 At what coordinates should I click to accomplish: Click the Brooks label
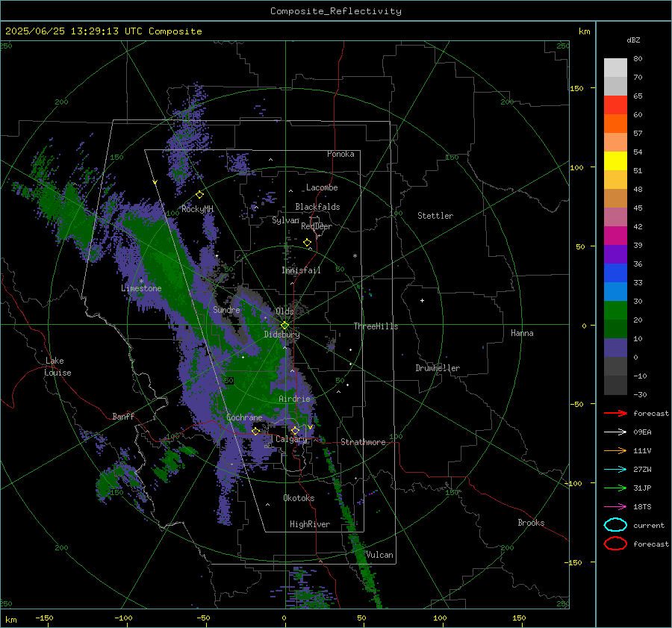tap(531, 523)
